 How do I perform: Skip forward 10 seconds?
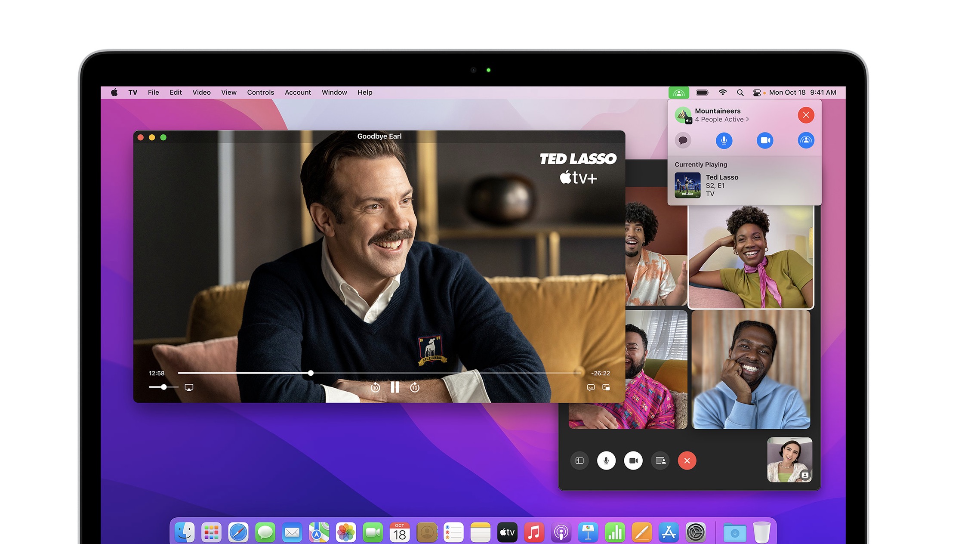point(415,388)
